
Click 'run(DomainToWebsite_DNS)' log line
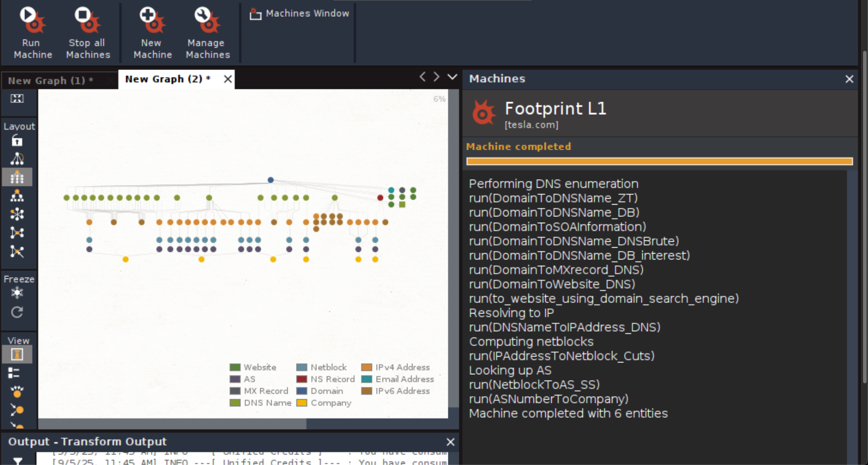552,284
